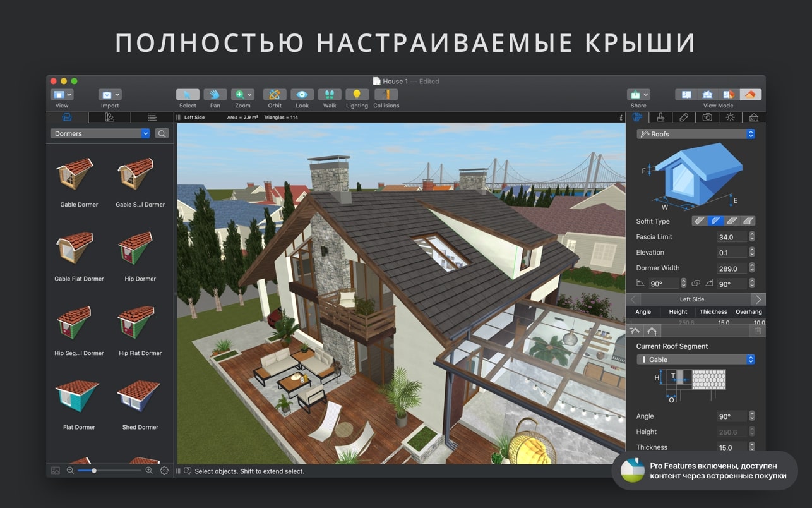Go to next roof side arrow

pos(758,299)
